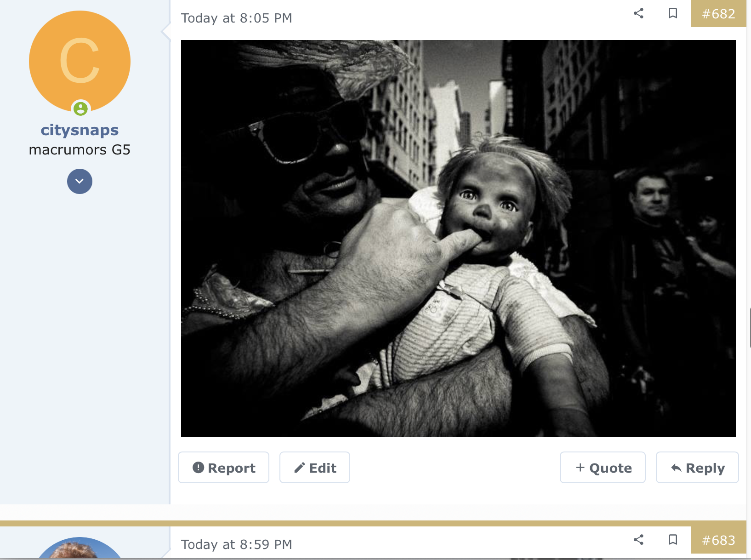The width and height of the screenshot is (751, 560).
Task: Click the plus icon on the Quote button
Action: [x=580, y=467]
